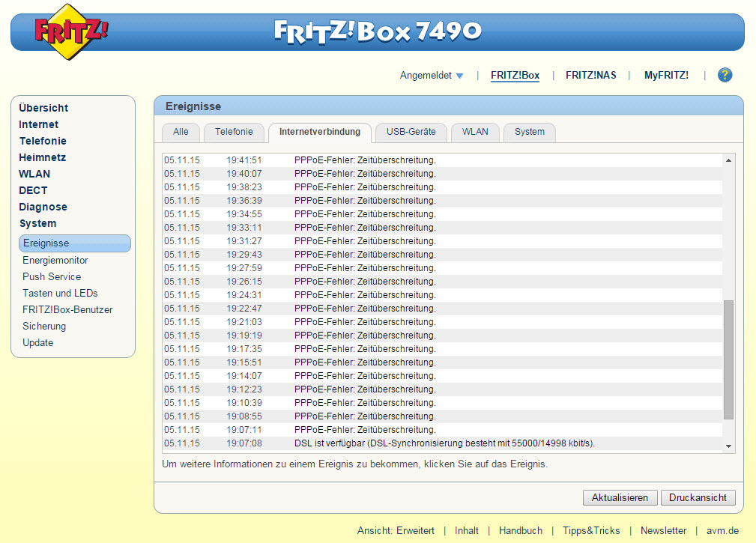Click the PPPoE-Fehler event at 19:21:03
This screenshot has width=756, height=543.
pos(443,322)
